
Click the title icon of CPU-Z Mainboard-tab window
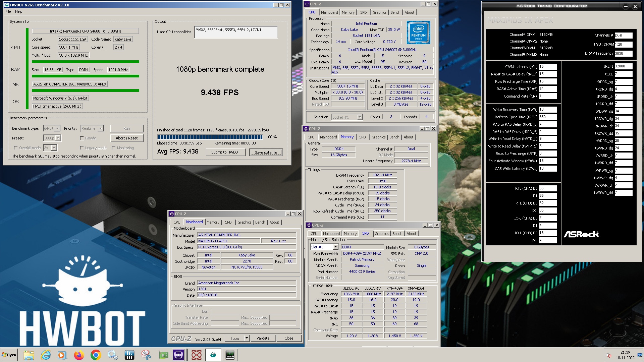(171, 214)
